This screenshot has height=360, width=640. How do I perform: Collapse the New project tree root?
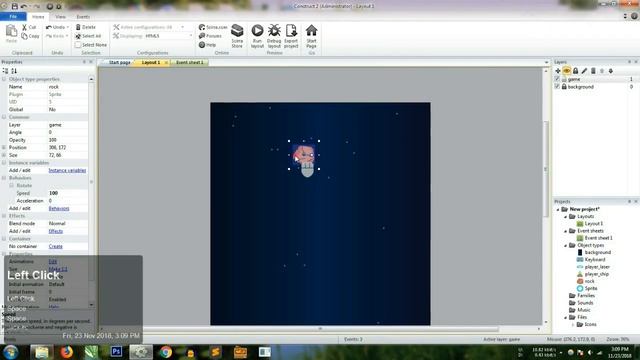pos(558,209)
